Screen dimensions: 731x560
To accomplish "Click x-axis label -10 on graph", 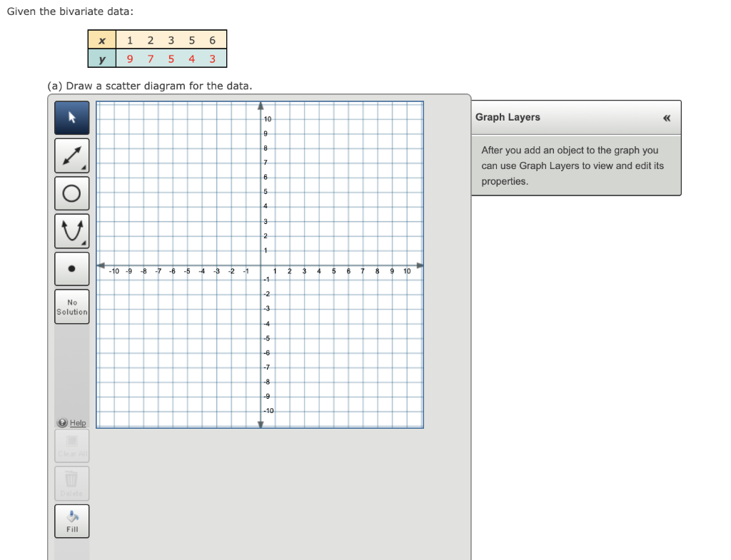I will tap(114, 271).
